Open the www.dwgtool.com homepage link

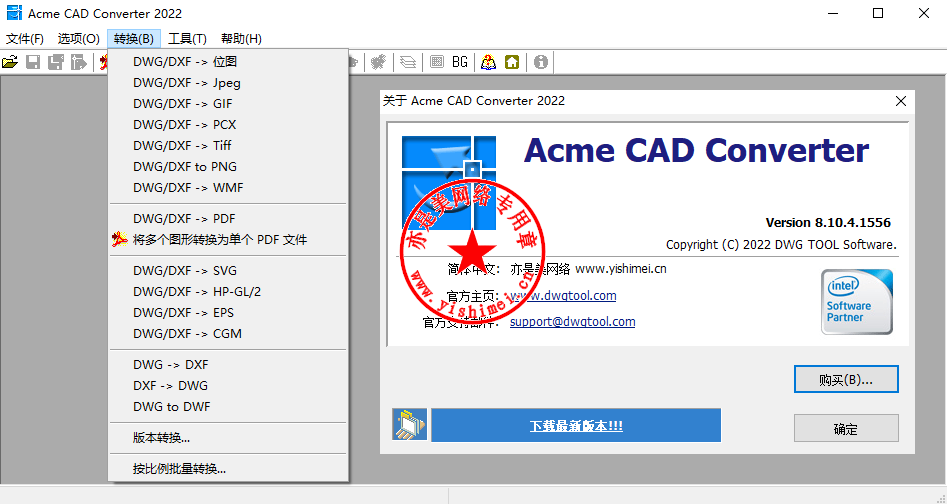coord(563,296)
